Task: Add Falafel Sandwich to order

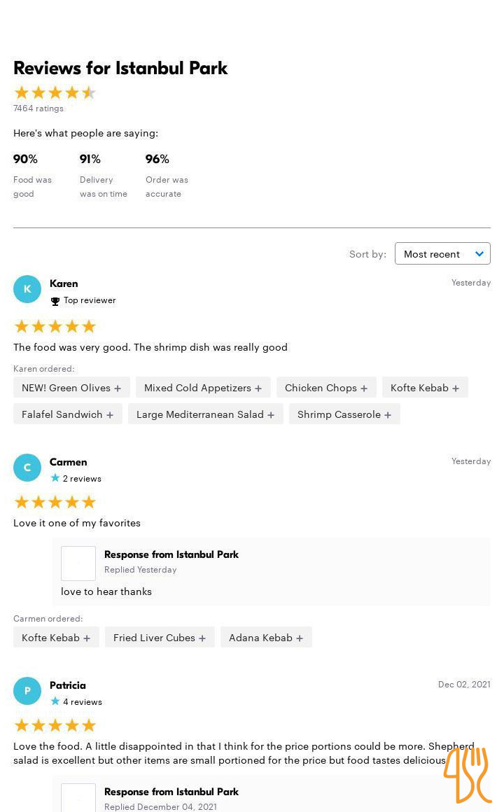Action: tap(67, 414)
